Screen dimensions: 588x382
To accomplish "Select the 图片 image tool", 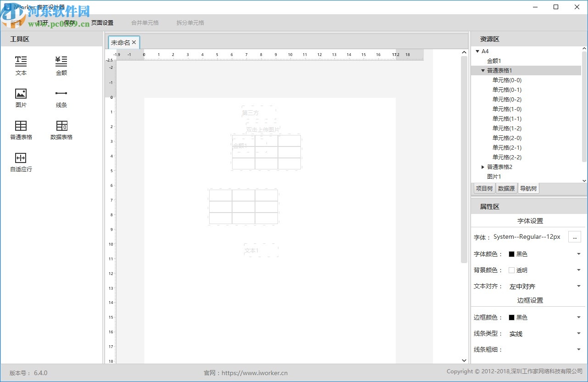I will pyautogui.click(x=21, y=98).
